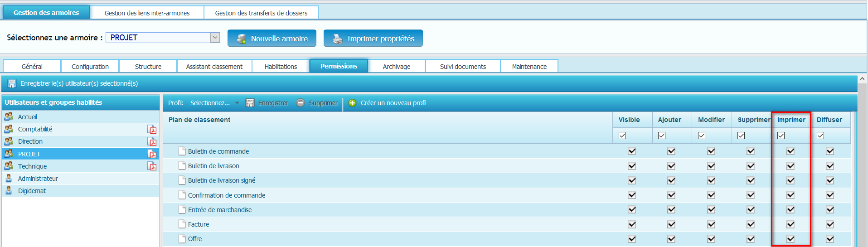The width and height of the screenshot is (868, 247).
Task: Toggle Diffuser checkbox for Offre row
Action: (830, 239)
